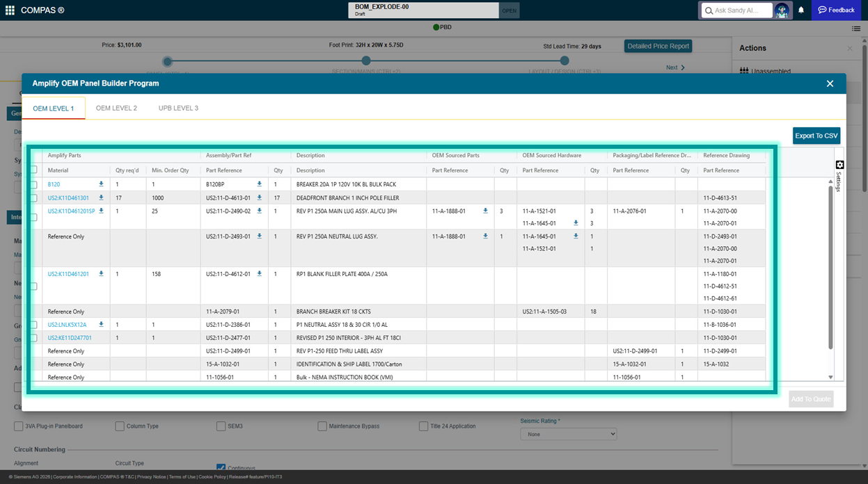The height and width of the screenshot is (484, 868).
Task: Download US2:K11D461301 material via its icon
Action: pyautogui.click(x=101, y=197)
